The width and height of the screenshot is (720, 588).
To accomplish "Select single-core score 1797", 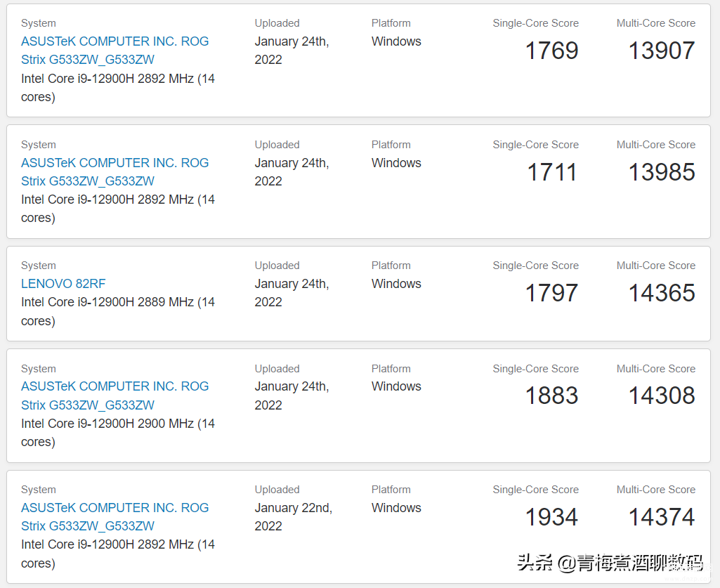I will (x=551, y=293).
